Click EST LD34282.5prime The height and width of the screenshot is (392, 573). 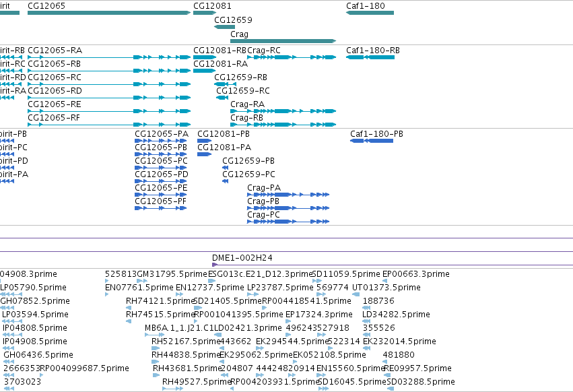[396, 315]
